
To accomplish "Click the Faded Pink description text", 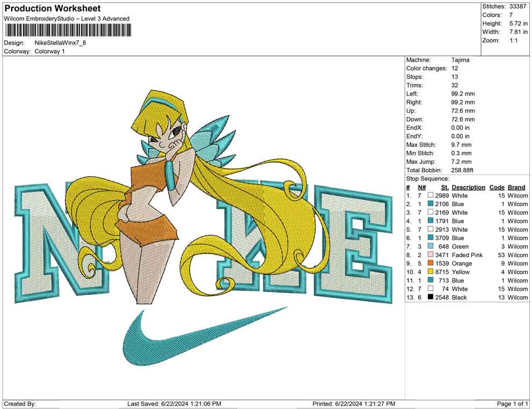I will pos(467,255).
